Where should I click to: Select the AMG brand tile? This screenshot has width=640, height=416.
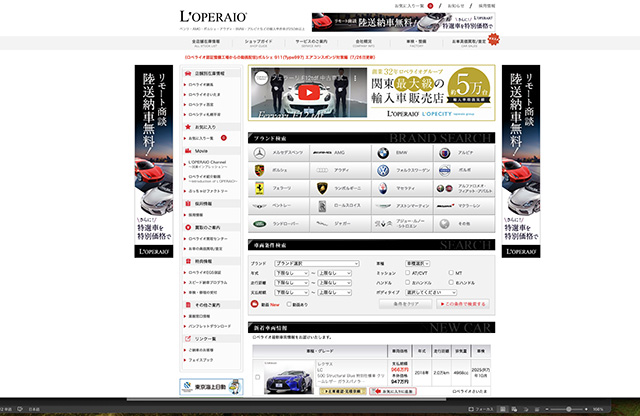(x=340, y=153)
